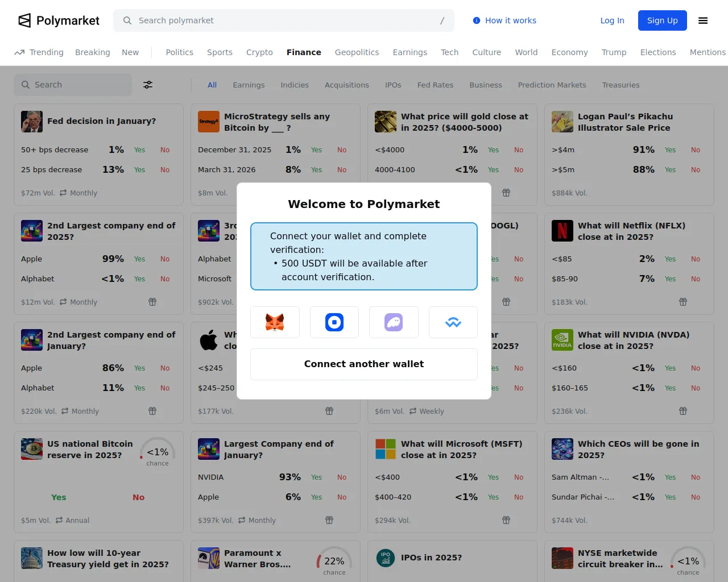
Task: Open the Economy category
Action: [569, 52]
